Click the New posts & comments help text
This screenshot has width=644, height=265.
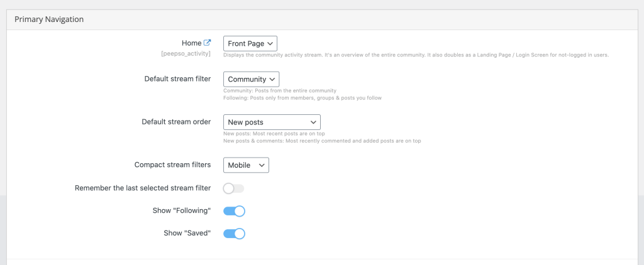(x=322, y=141)
